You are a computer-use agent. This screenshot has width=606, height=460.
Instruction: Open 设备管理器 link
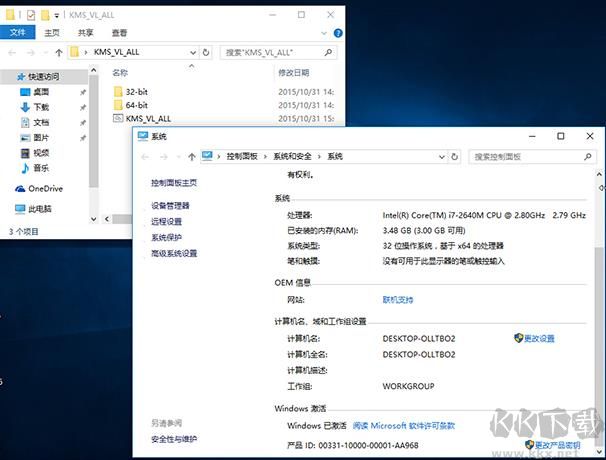(x=170, y=206)
